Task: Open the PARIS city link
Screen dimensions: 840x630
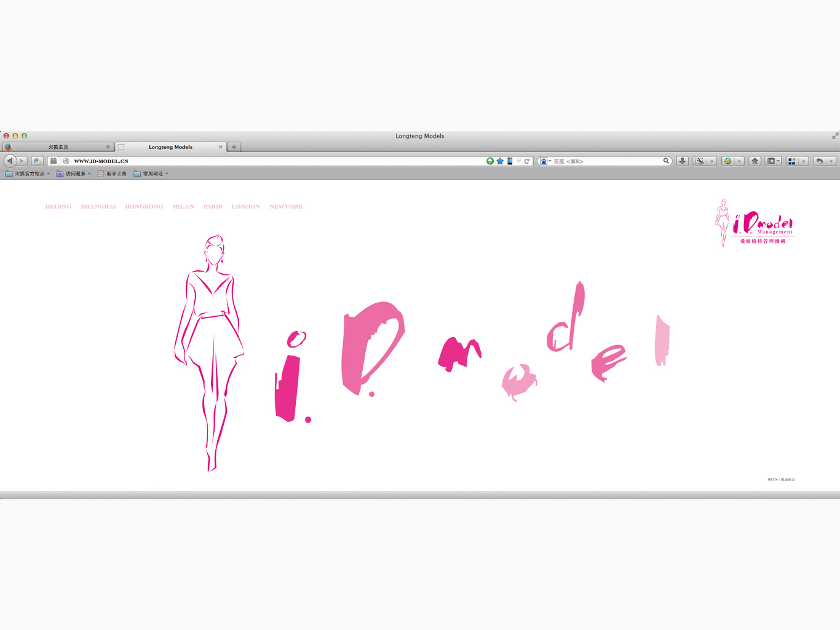Action: [213, 207]
